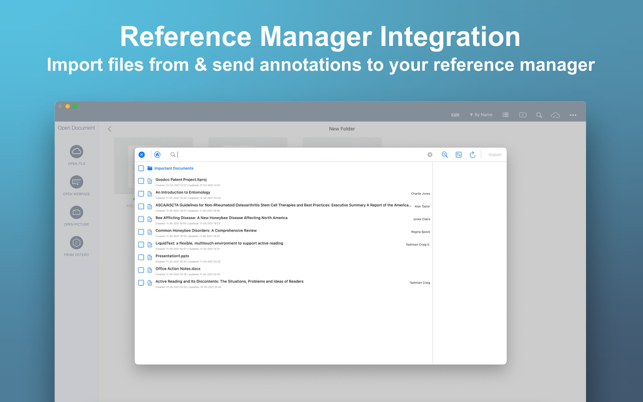
Task: Check the LiquidText paper checkbox
Action: click(x=141, y=244)
